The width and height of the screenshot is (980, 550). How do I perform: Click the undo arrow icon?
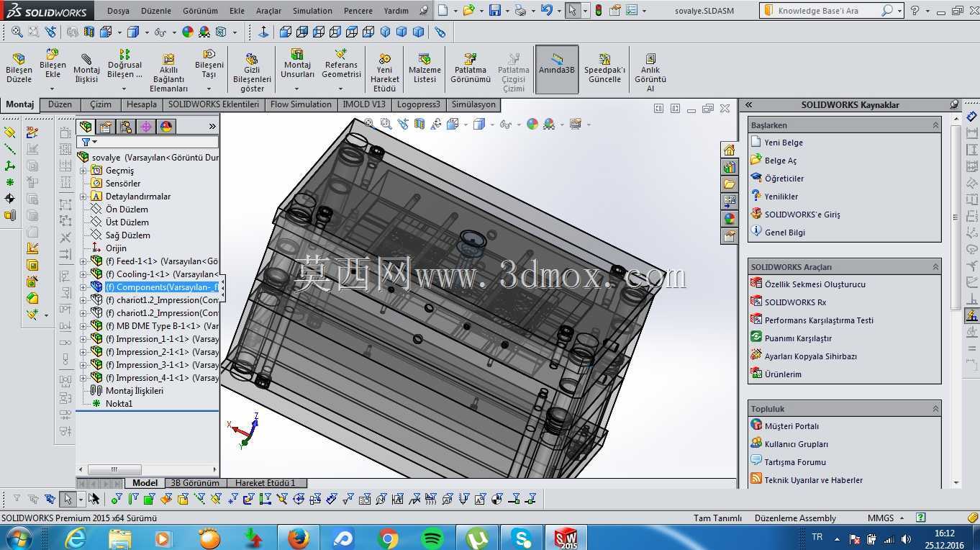click(547, 11)
